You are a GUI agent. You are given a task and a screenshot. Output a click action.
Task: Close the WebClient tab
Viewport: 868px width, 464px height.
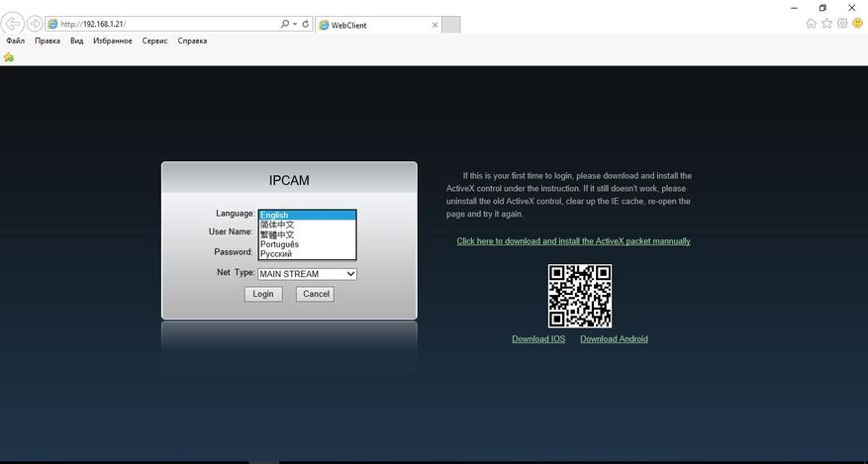pyautogui.click(x=435, y=25)
